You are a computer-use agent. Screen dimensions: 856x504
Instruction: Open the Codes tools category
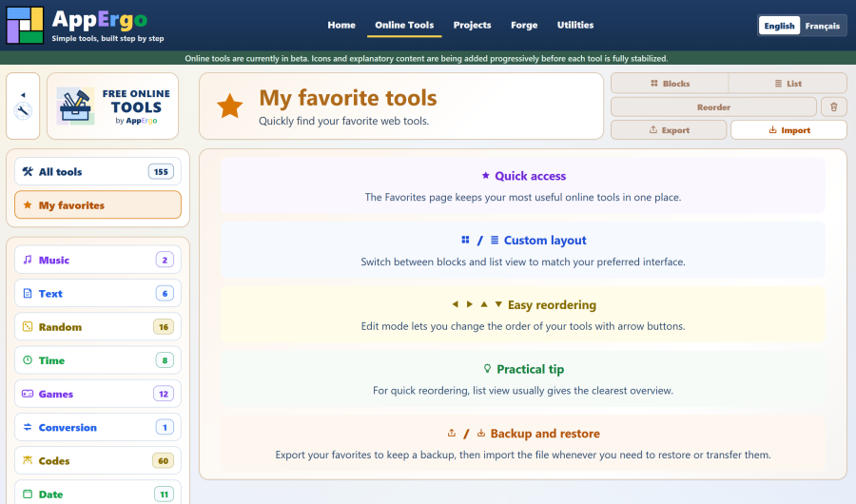98,461
